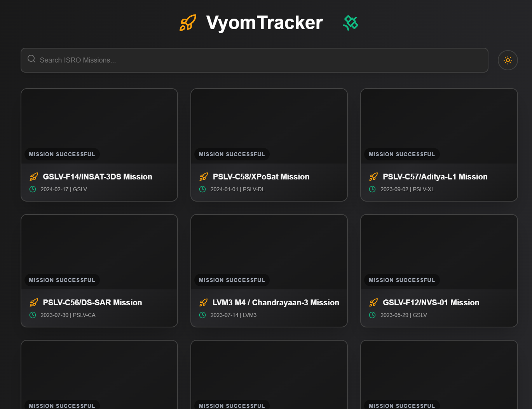Open the PSLV-C58/XPoSat Mission title
The image size is (532, 409).
(261, 177)
